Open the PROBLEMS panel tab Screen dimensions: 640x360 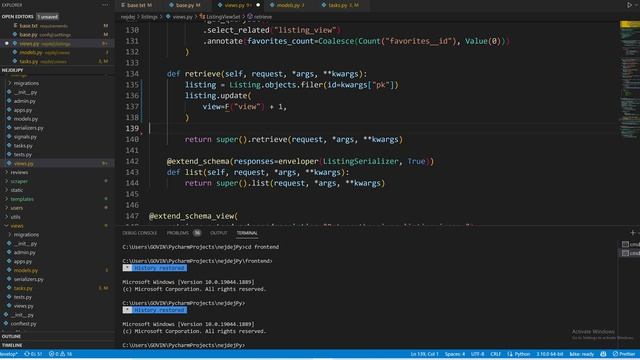point(178,233)
